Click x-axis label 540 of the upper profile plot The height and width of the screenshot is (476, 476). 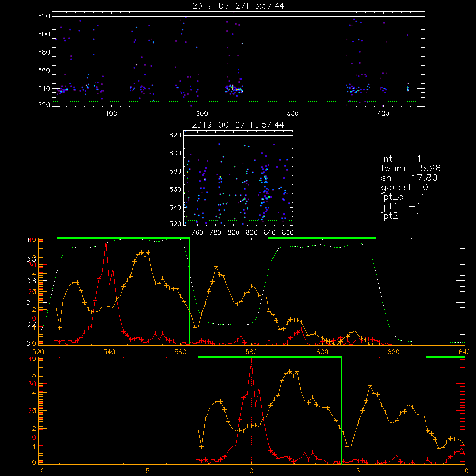[x=109, y=352]
